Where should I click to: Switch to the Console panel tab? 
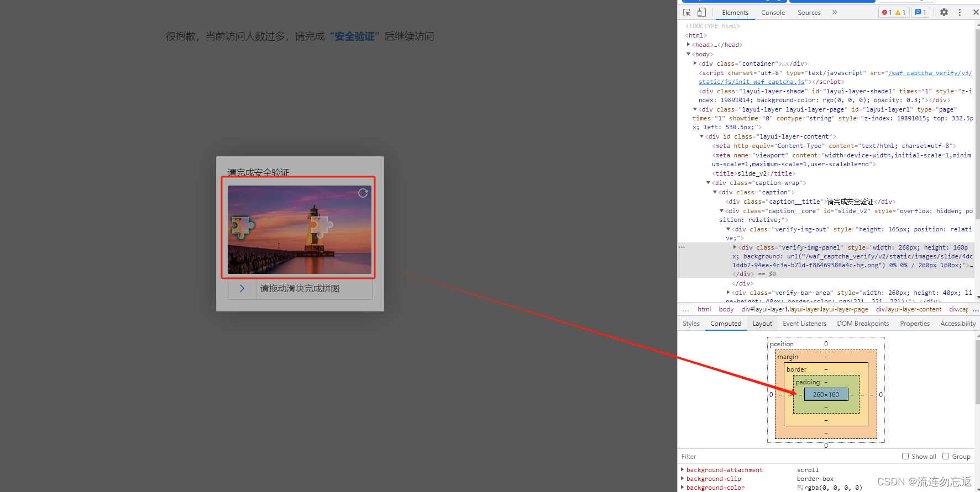[773, 13]
